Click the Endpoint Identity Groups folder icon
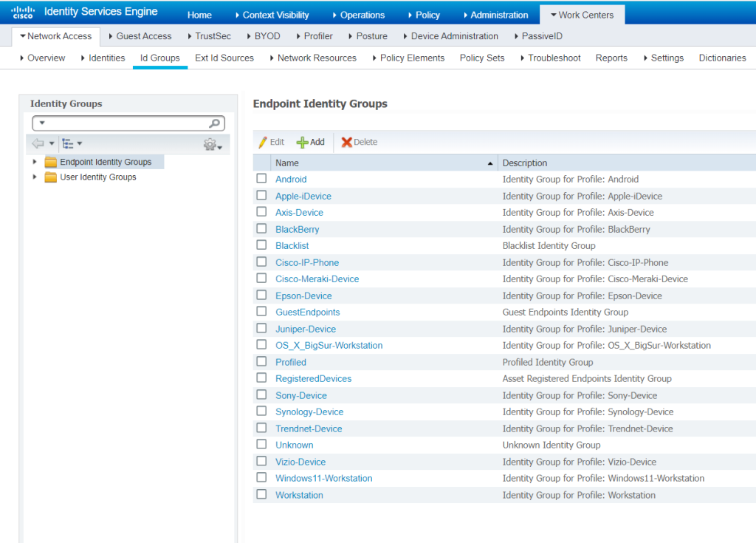Image resolution: width=756 pixels, height=543 pixels. pos(51,163)
